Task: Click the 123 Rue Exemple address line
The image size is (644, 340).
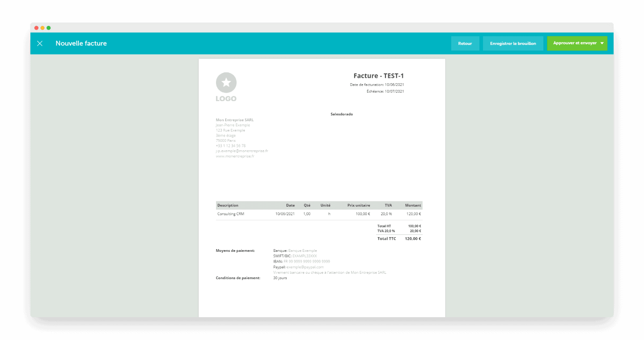Action: click(230, 130)
